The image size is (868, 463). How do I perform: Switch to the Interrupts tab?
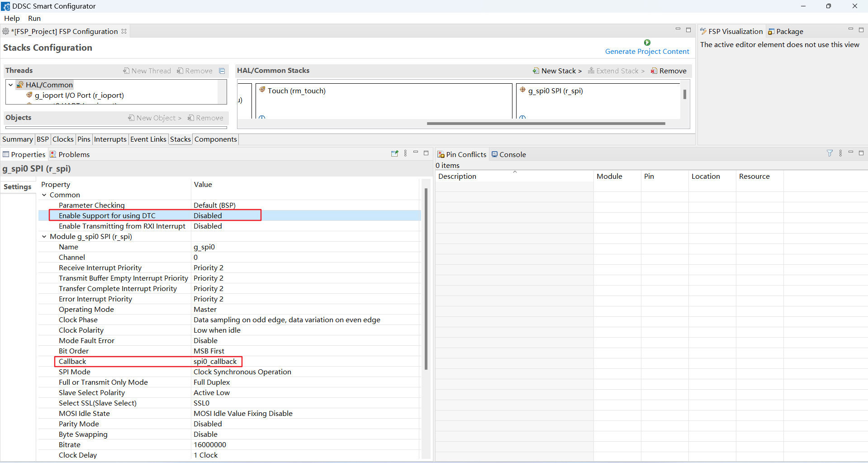click(110, 139)
